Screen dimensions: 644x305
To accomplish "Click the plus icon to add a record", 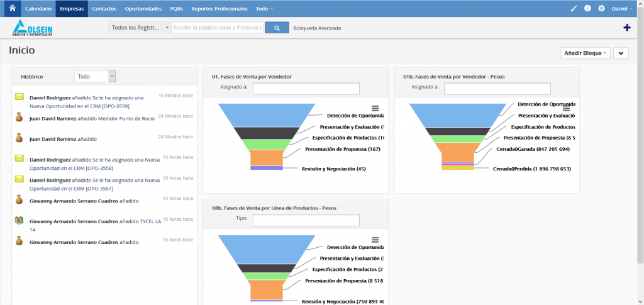I will pos(626,28).
